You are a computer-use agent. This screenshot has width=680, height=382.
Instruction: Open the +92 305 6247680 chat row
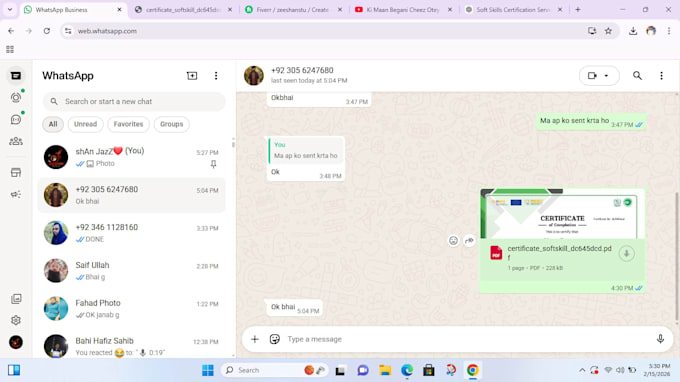[132, 195]
